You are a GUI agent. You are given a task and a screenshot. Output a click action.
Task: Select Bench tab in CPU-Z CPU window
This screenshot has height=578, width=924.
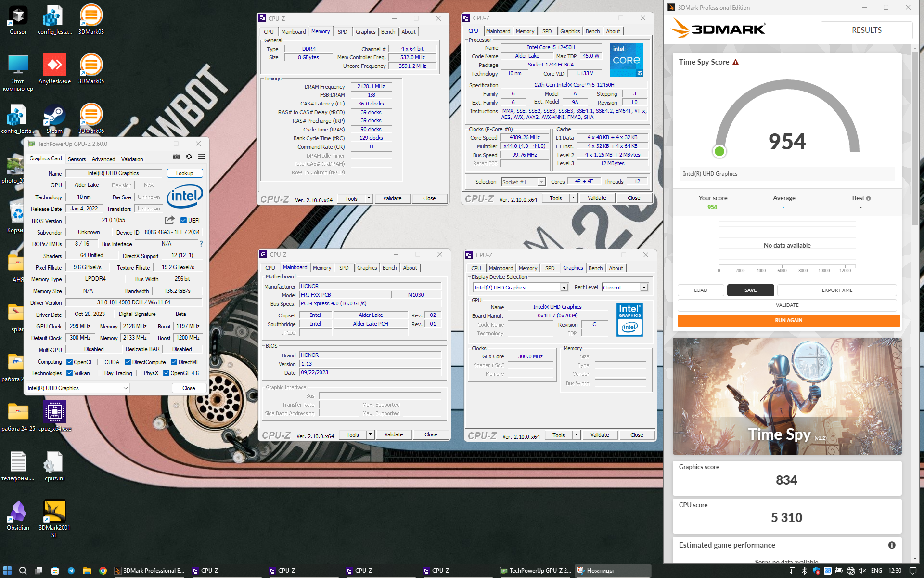coord(592,31)
